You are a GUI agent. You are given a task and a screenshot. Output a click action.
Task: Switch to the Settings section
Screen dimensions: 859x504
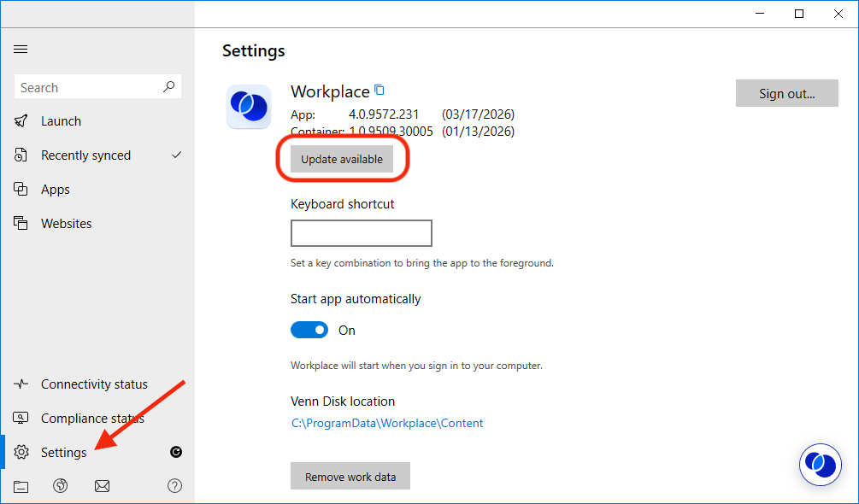(63, 452)
